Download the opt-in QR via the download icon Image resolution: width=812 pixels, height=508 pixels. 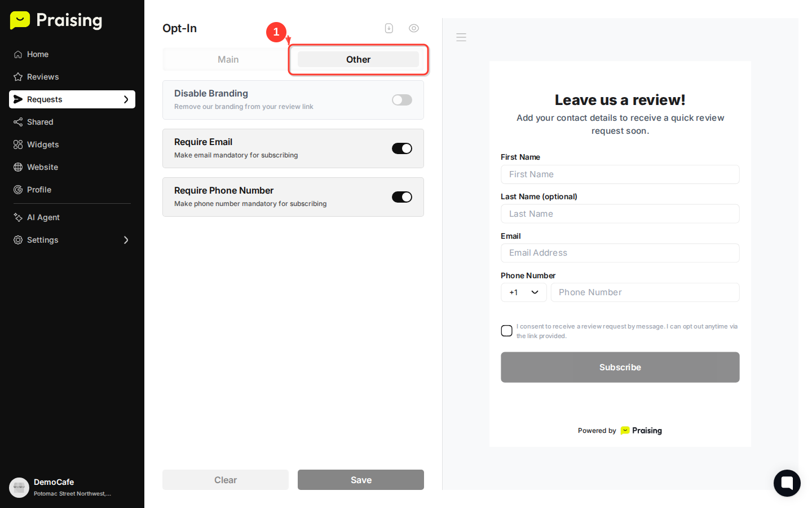tap(389, 28)
